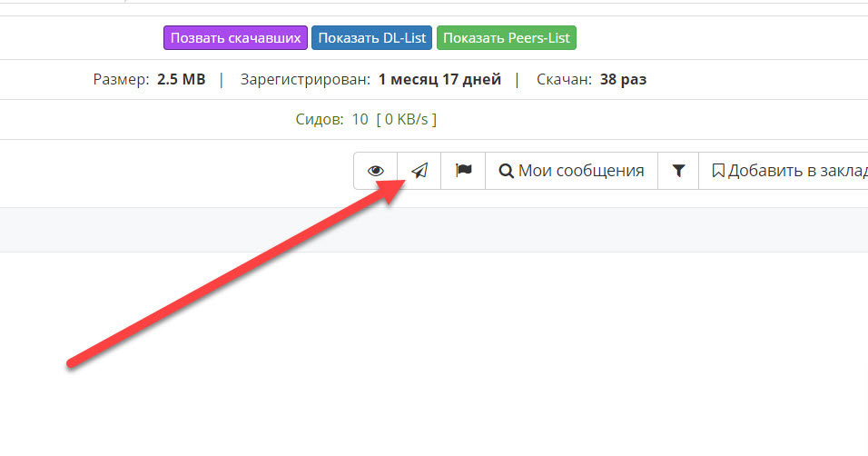Click the 2.5 MB size value

(182, 80)
